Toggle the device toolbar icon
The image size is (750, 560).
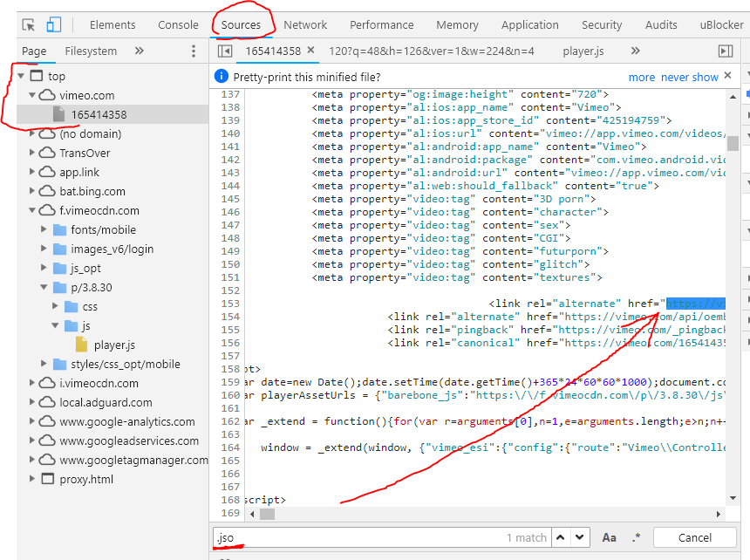pyautogui.click(x=53, y=25)
